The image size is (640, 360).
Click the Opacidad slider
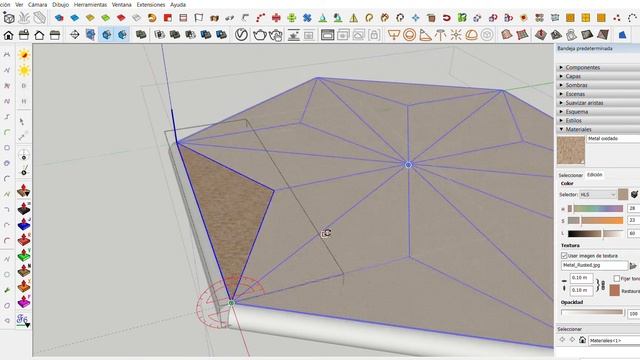(593, 312)
